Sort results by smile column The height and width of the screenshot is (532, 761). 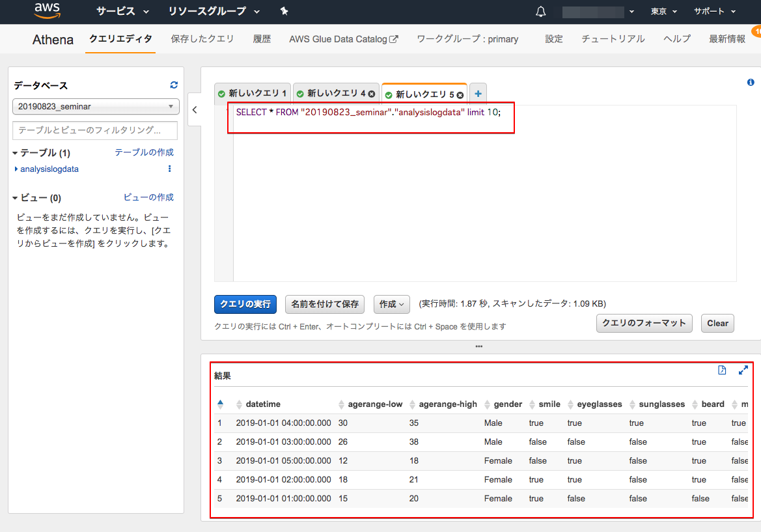[532, 404]
